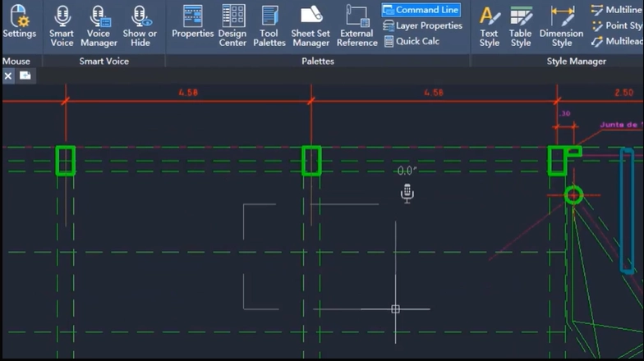
Task: Open Multileader style settings
Action: tap(616, 41)
